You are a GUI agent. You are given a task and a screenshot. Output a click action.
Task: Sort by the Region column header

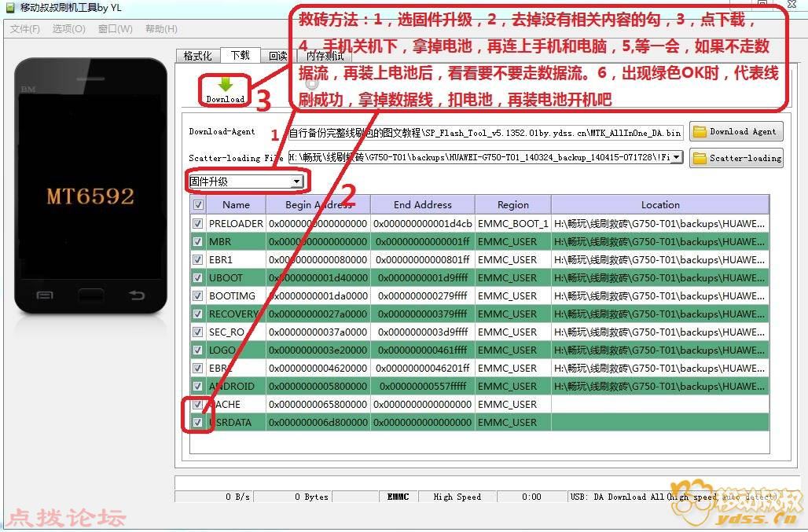[512, 204]
